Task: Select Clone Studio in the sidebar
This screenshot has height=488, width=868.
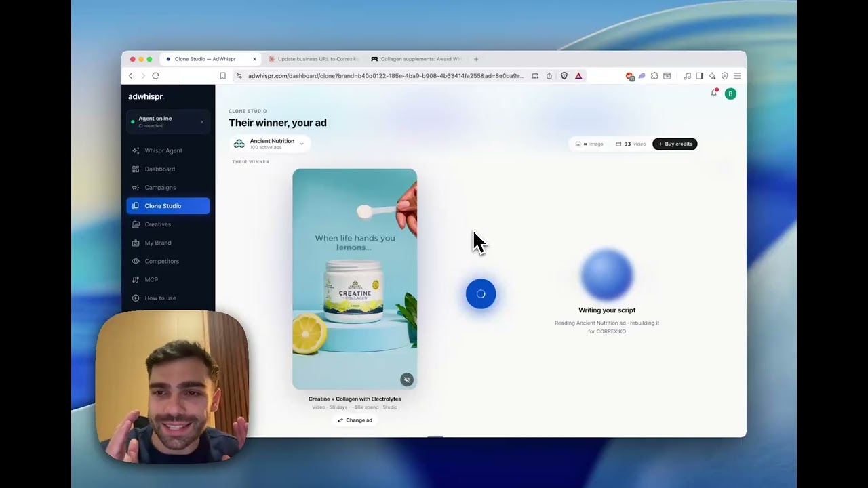Action: 168,206
